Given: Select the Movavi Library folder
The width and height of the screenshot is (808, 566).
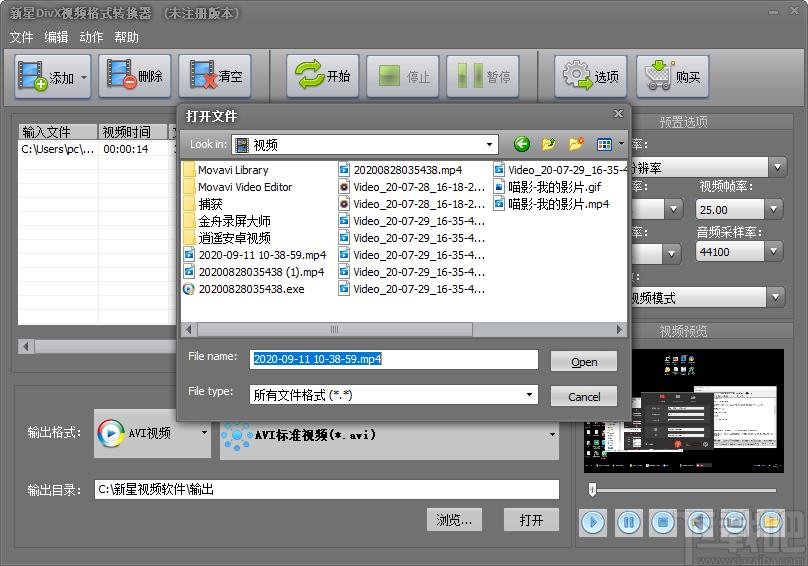Looking at the screenshot, I should coord(226,170).
